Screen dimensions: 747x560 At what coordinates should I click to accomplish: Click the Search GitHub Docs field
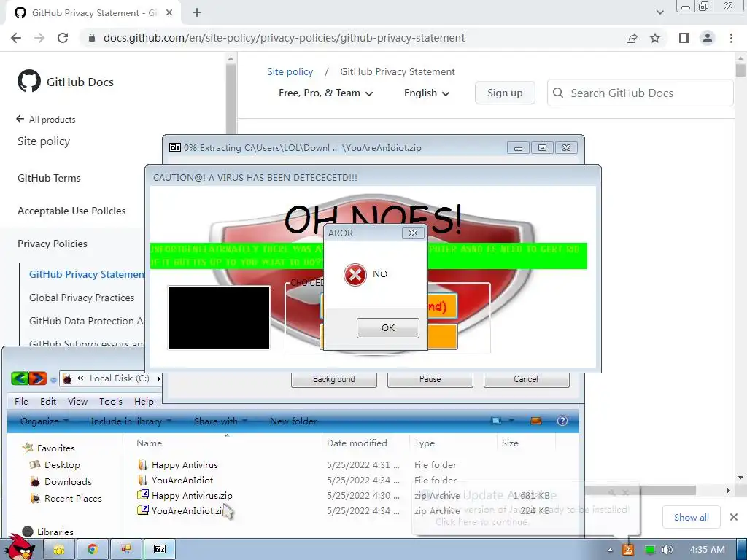640,93
